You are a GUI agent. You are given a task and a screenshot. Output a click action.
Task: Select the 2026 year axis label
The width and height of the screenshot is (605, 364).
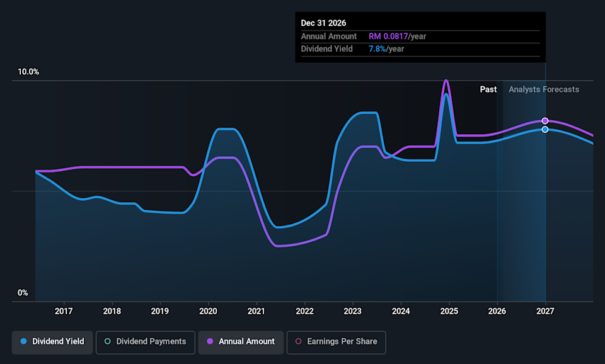(497, 310)
